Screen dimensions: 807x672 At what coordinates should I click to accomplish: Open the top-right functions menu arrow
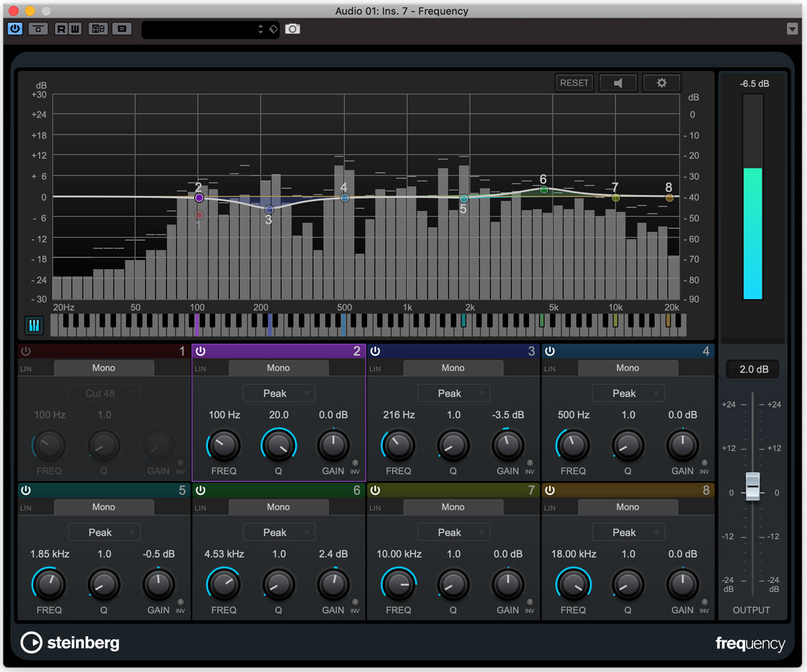(792, 29)
